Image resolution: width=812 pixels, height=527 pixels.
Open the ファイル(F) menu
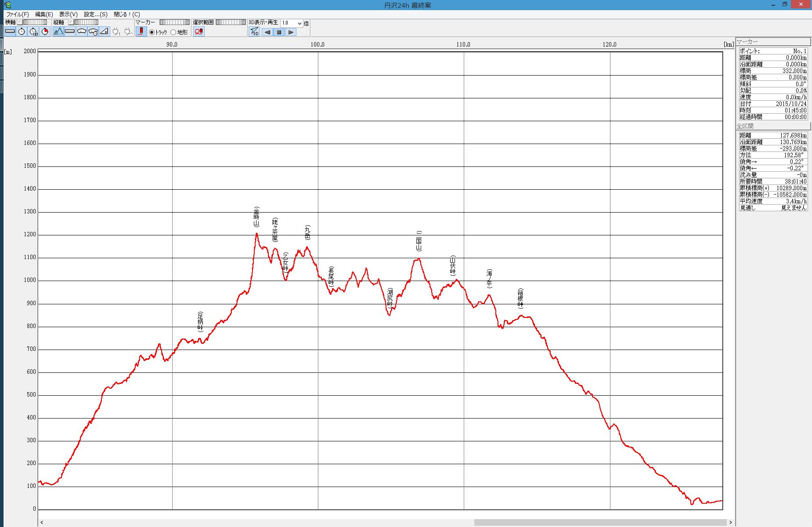coord(18,14)
